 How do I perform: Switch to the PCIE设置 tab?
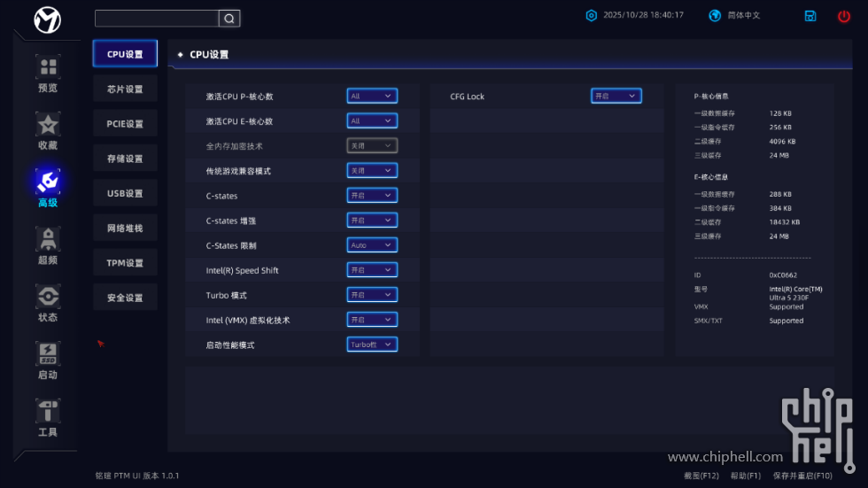click(x=125, y=124)
